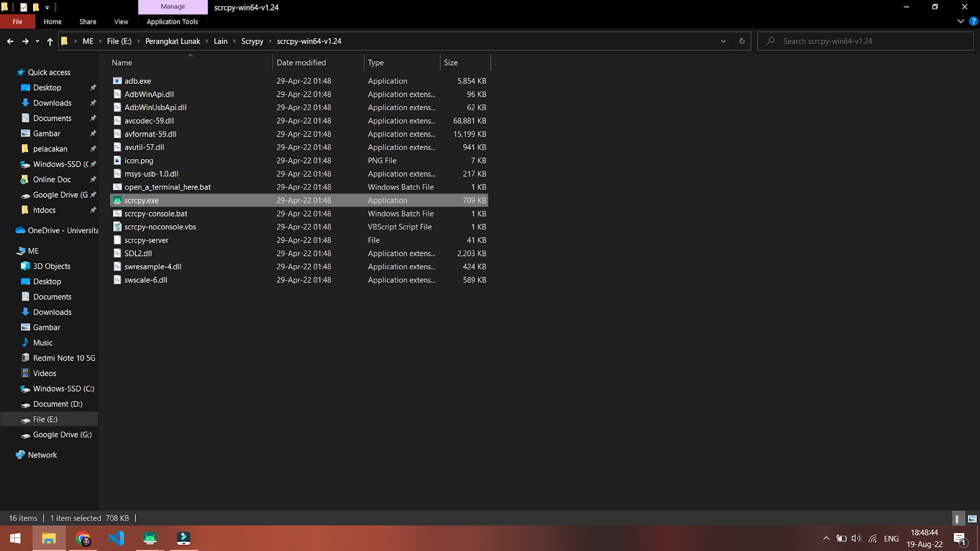The height and width of the screenshot is (551, 980).
Task: Open the Application Tools tab
Action: coord(172,21)
